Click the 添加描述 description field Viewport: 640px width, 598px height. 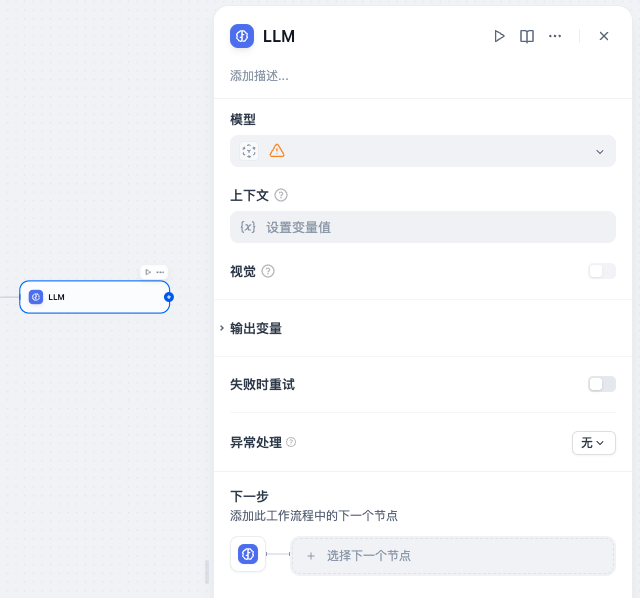point(259,76)
